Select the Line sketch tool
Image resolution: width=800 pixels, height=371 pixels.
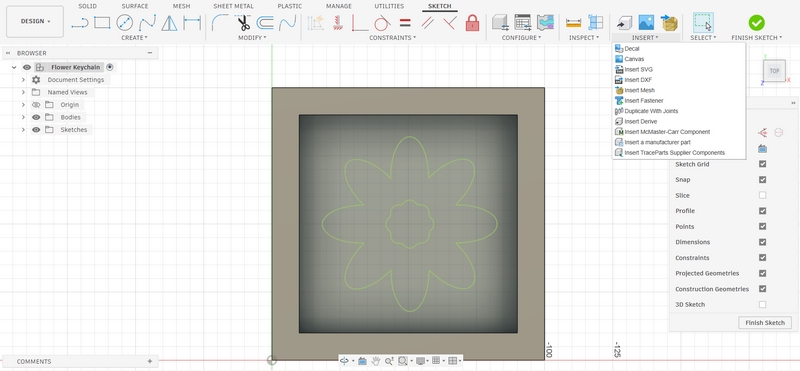click(80, 23)
